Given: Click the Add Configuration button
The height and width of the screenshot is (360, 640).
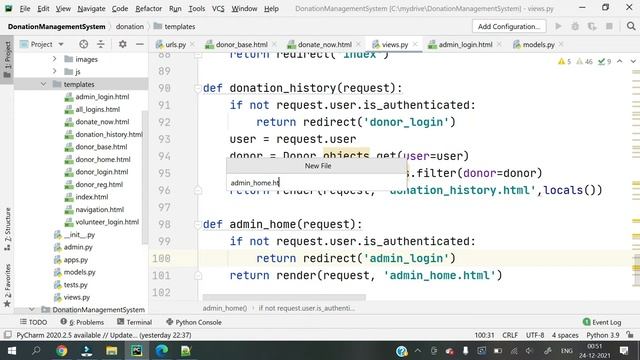Looking at the screenshot, I should pyautogui.click(x=509, y=27).
